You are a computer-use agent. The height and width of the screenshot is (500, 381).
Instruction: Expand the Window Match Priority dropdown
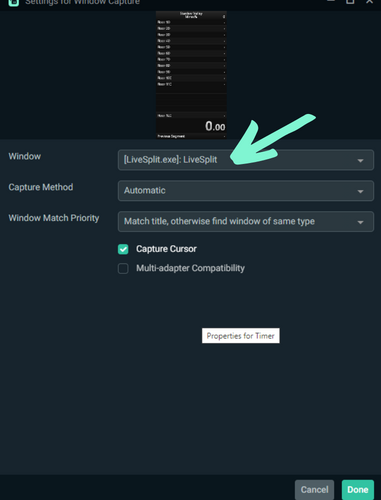click(x=246, y=221)
